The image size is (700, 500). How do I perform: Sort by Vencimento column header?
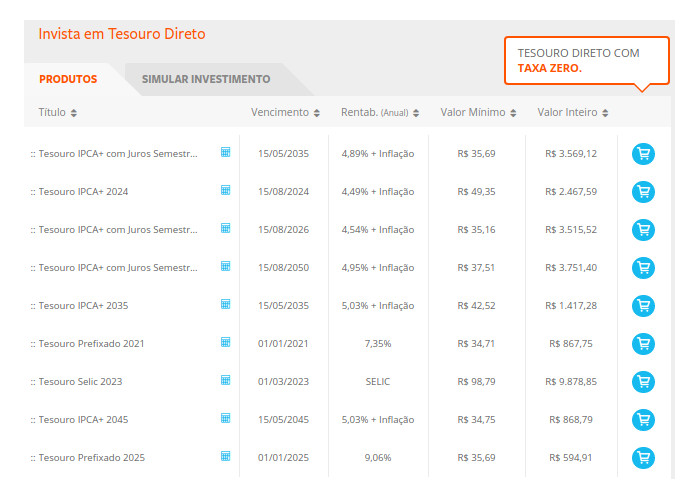[x=285, y=113]
